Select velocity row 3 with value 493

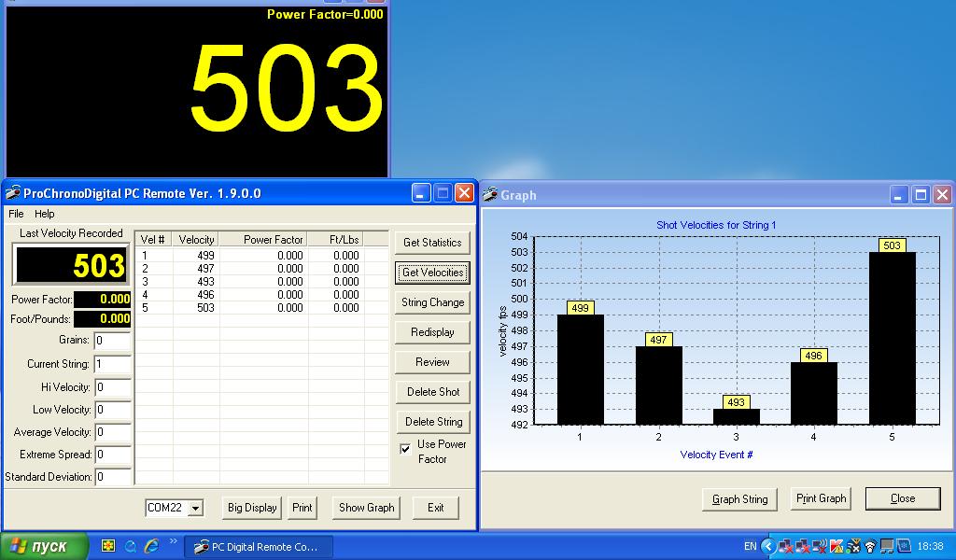205,282
